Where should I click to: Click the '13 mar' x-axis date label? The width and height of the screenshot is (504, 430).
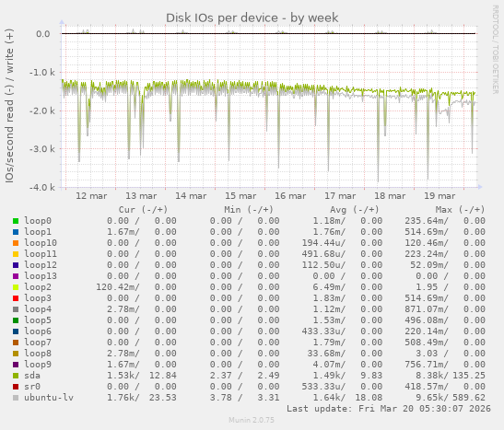pyautogui.click(x=141, y=196)
